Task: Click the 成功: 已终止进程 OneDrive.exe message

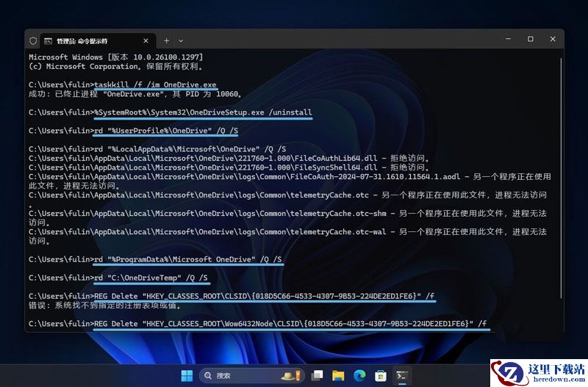Action: coord(135,94)
